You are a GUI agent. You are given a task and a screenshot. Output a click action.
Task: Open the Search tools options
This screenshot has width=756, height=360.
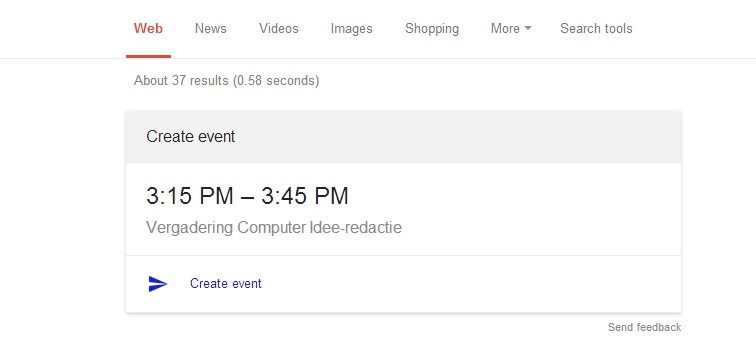point(596,28)
